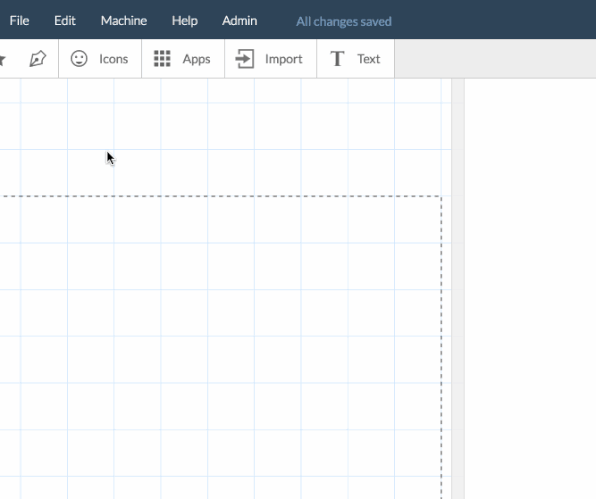Click the Apps toolbar label

coord(196,59)
